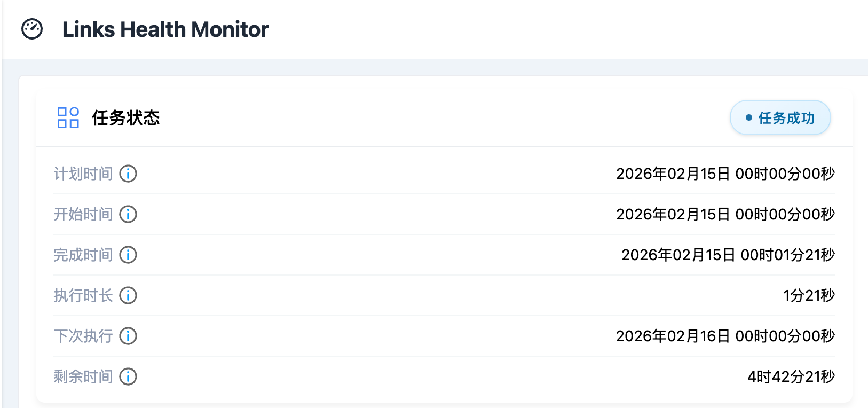Click the gauge icon beside Links Health Monitor
The height and width of the screenshot is (408, 868).
coord(32,29)
